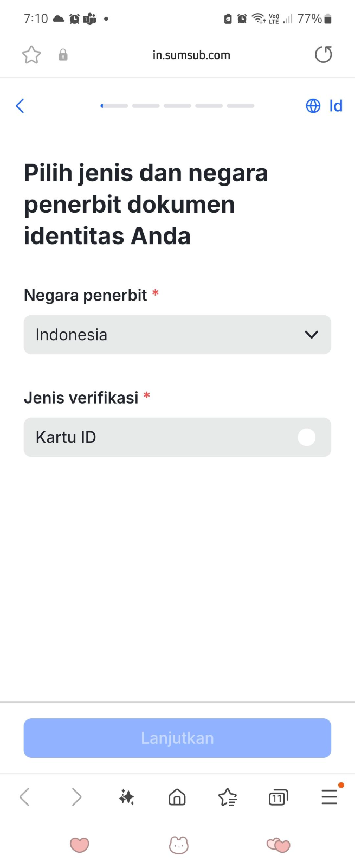Go to browser home page
The height and width of the screenshot is (868, 355).
[177, 797]
